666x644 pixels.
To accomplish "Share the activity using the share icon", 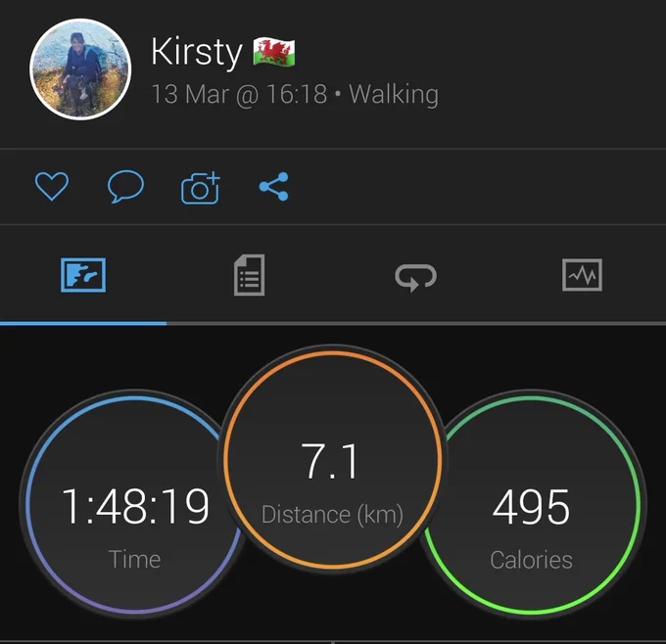I will click(274, 186).
